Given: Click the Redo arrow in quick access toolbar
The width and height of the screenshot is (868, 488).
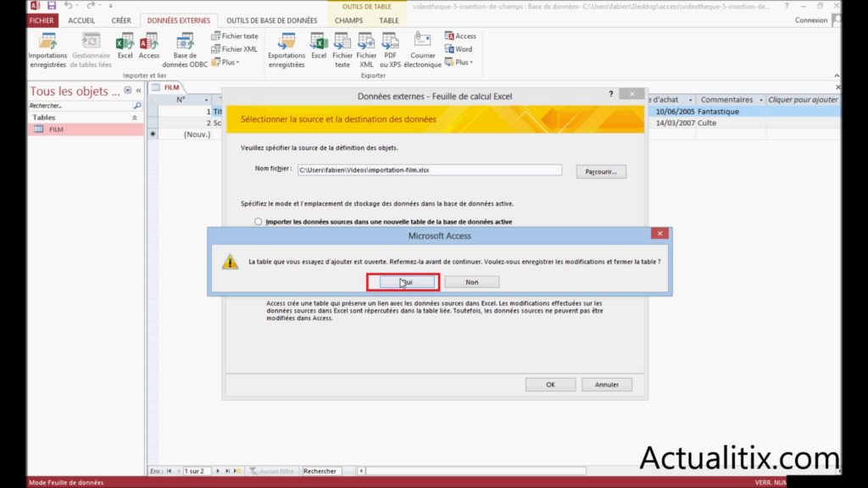Looking at the screenshot, I should pos(90,6).
